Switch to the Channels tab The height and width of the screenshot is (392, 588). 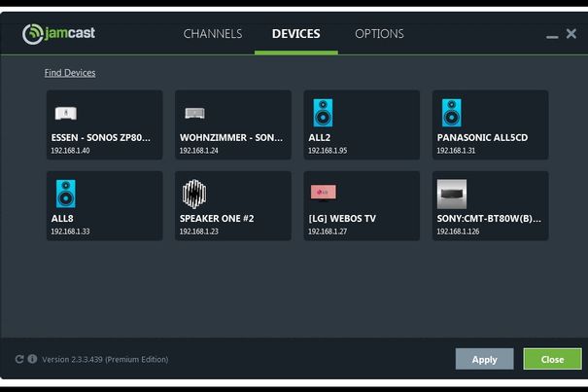[x=213, y=34]
